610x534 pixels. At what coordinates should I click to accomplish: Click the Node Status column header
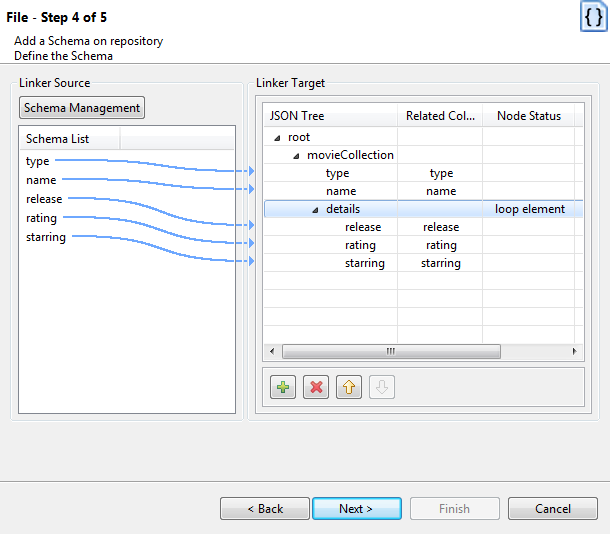529,116
